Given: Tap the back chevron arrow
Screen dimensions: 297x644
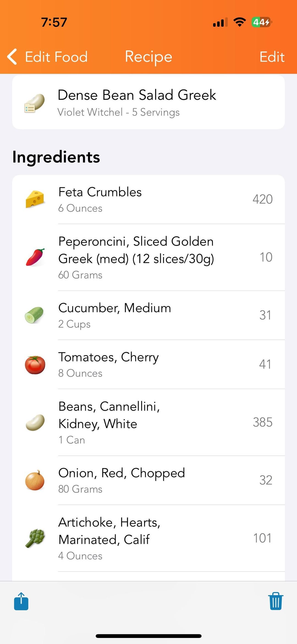Looking at the screenshot, I should (12, 57).
